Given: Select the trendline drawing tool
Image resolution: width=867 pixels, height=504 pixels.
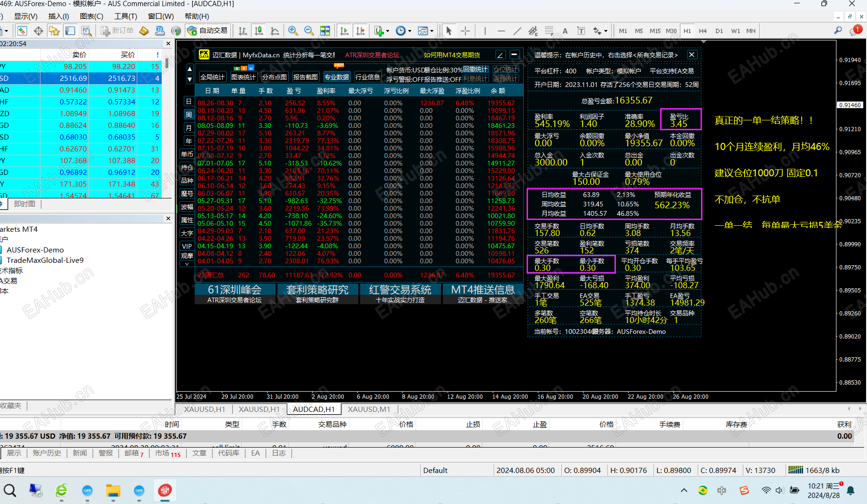Looking at the screenshot, I should 517,31.
